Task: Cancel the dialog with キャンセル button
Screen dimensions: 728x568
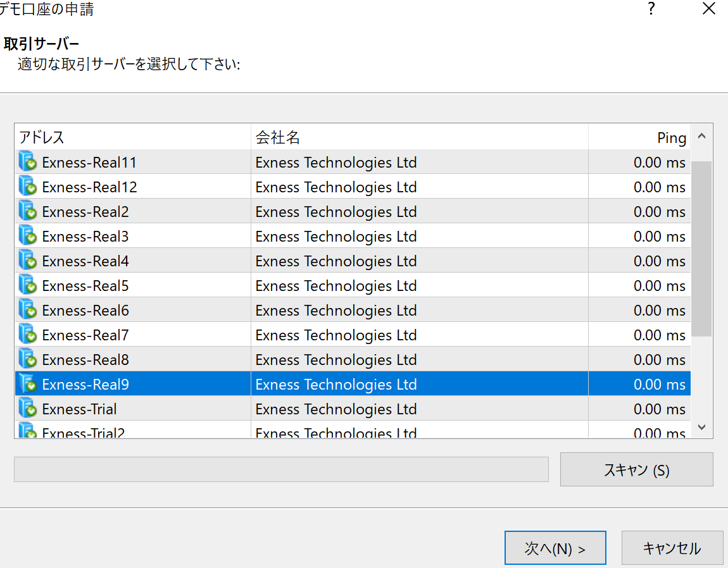Action: coord(672,548)
